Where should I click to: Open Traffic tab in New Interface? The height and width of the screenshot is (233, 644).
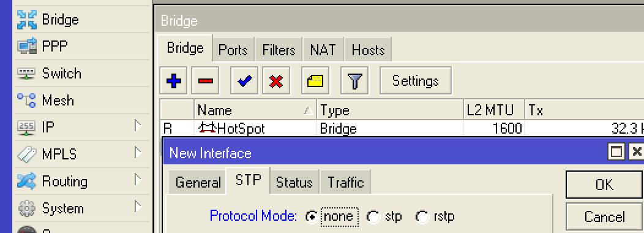[345, 182]
